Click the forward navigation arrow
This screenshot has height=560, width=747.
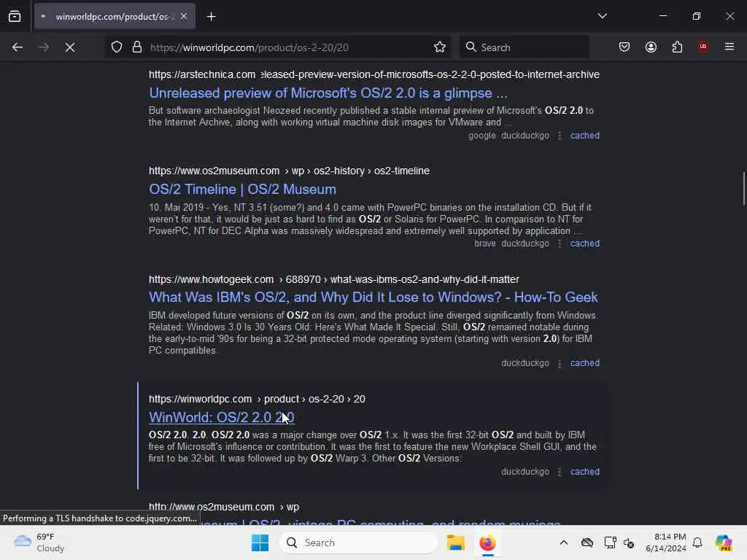[x=43, y=47]
